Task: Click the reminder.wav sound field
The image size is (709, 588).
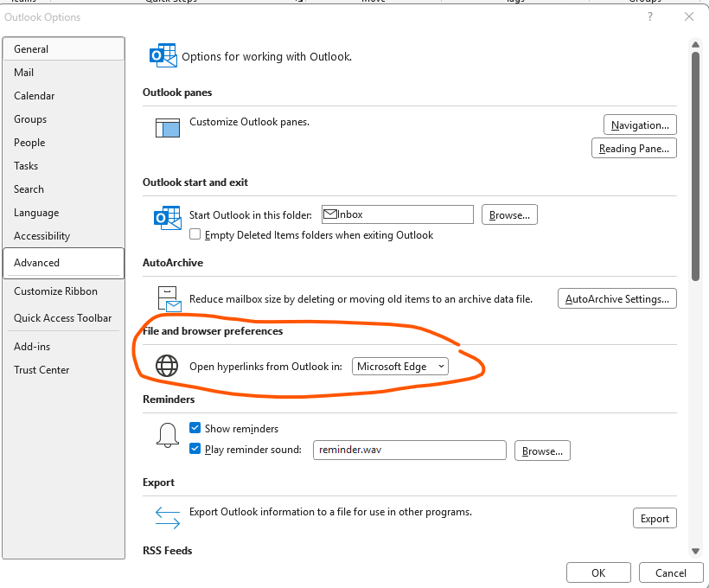Action: (410, 450)
